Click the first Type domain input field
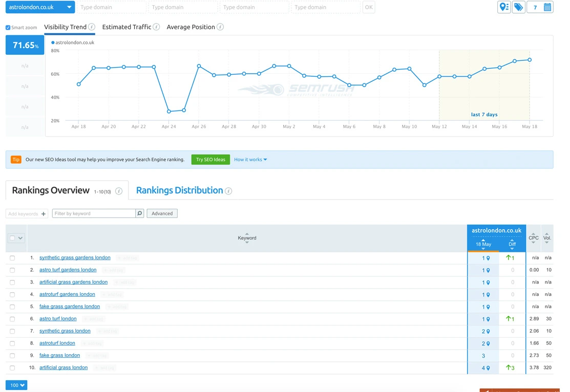This screenshot has height=392, width=570. pyautogui.click(x=111, y=7)
